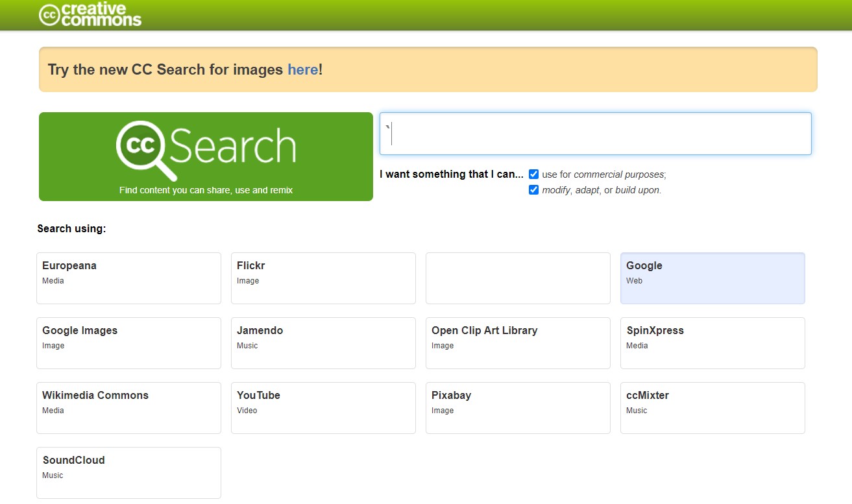Select Pixabay image search
Screen dimensions: 852x504
click(x=518, y=408)
